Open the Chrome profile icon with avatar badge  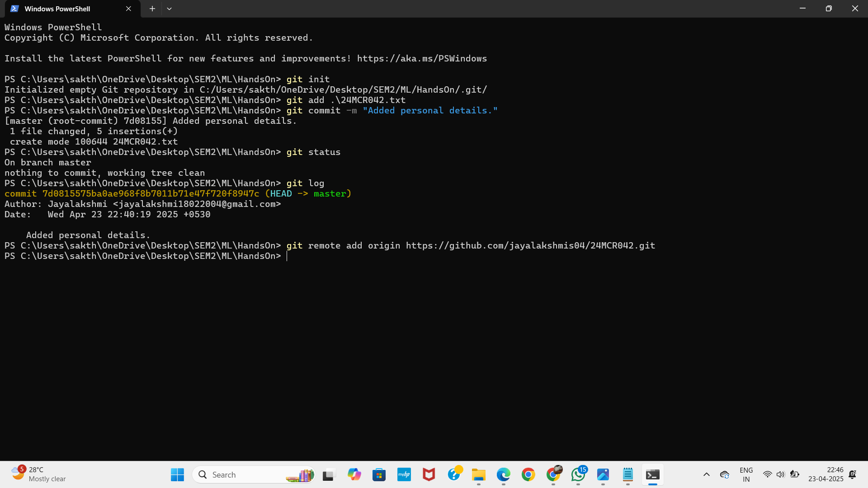(553, 474)
